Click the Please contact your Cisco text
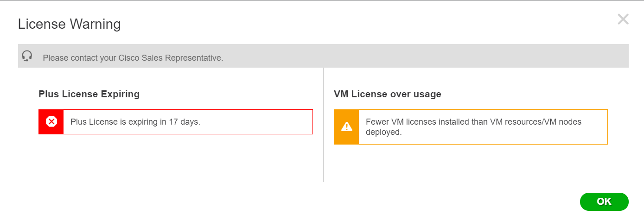This screenshot has height=221, width=644. tap(133, 58)
